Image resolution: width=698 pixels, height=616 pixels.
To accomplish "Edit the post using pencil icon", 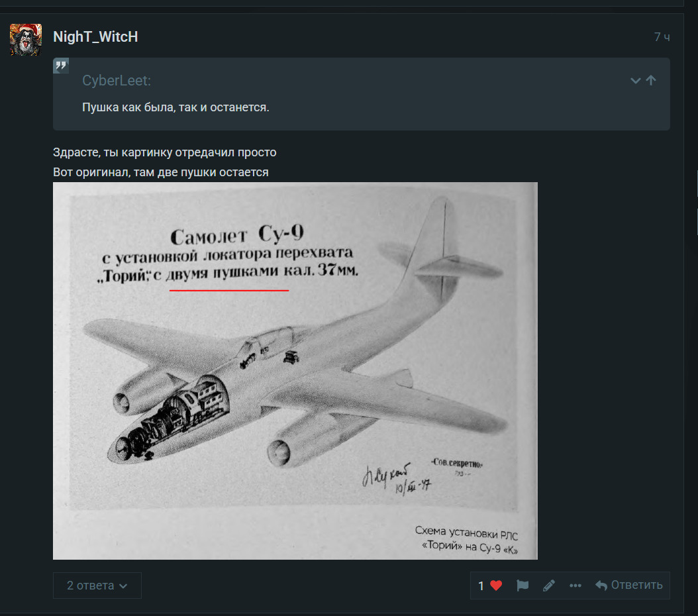I will pos(549,586).
